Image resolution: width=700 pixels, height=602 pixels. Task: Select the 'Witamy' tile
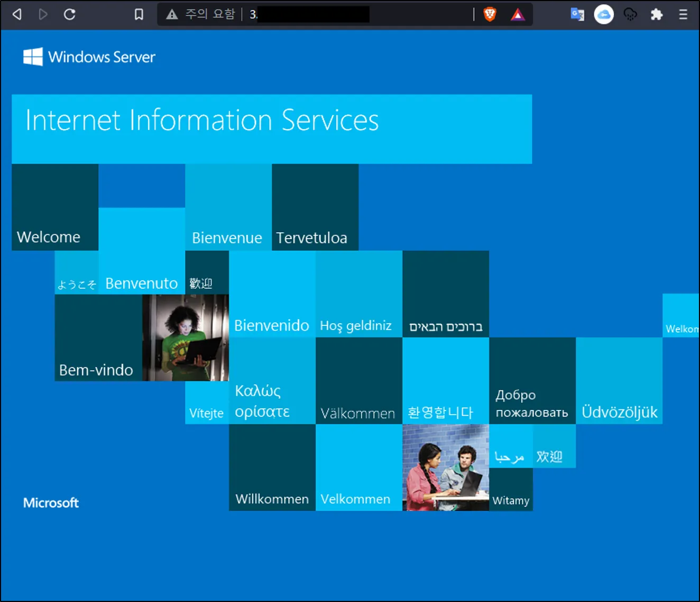pyautogui.click(x=511, y=489)
